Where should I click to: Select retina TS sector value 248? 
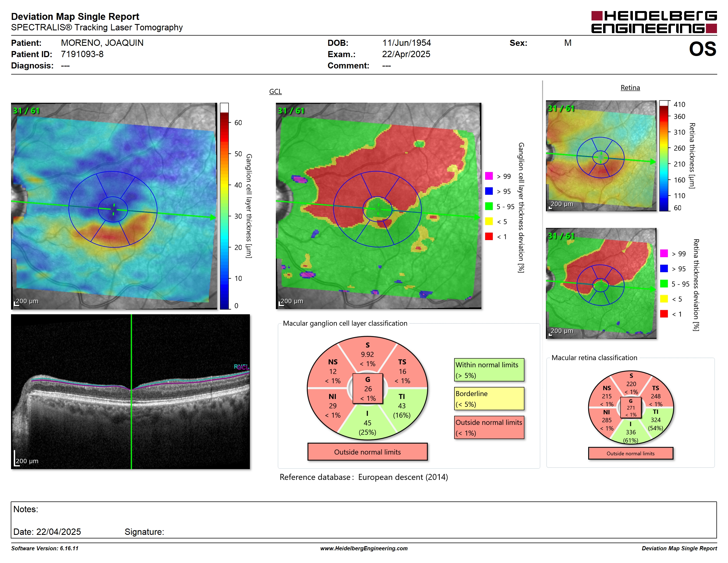(x=655, y=396)
